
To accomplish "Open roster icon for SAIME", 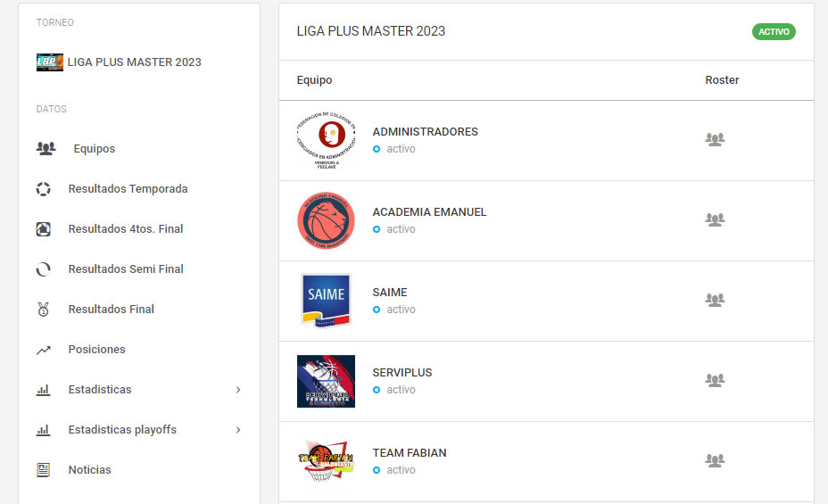I will pyautogui.click(x=715, y=300).
